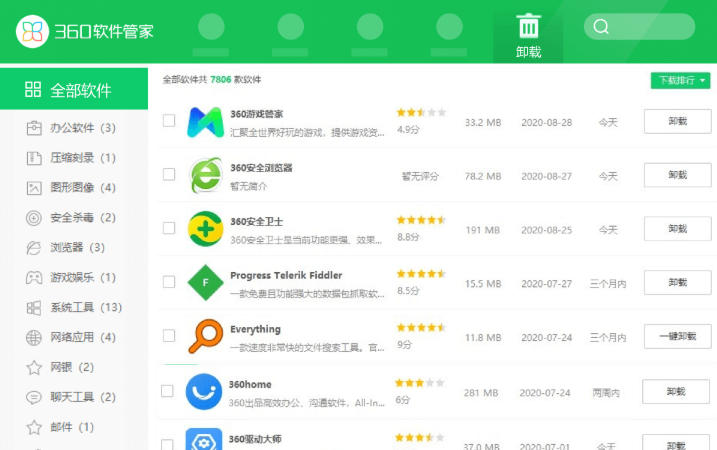This screenshot has height=450, width=717.
Task: Click the 游戏娱乐 gamepad icon
Action: tap(34, 278)
